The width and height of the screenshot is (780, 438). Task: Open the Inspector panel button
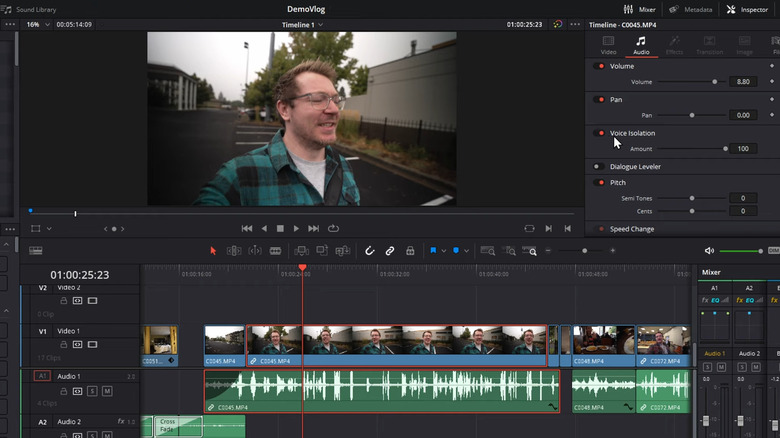(748, 9)
